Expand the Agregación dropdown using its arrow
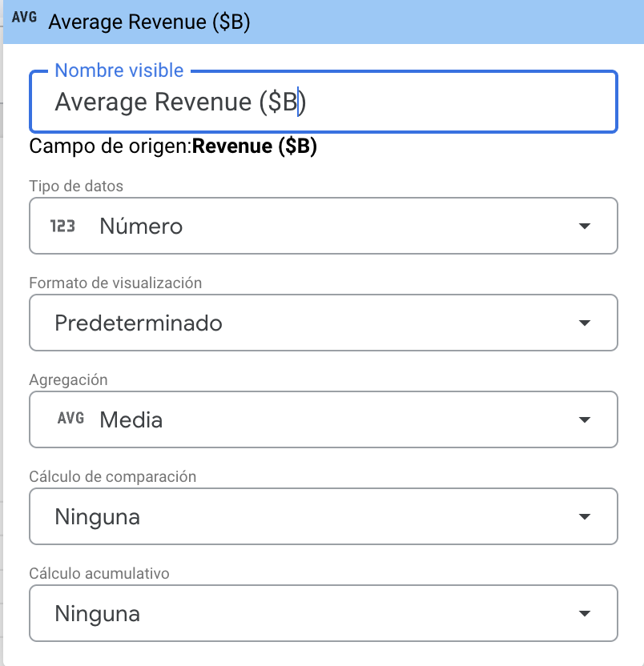The width and height of the screenshot is (644, 666). pos(584,420)
